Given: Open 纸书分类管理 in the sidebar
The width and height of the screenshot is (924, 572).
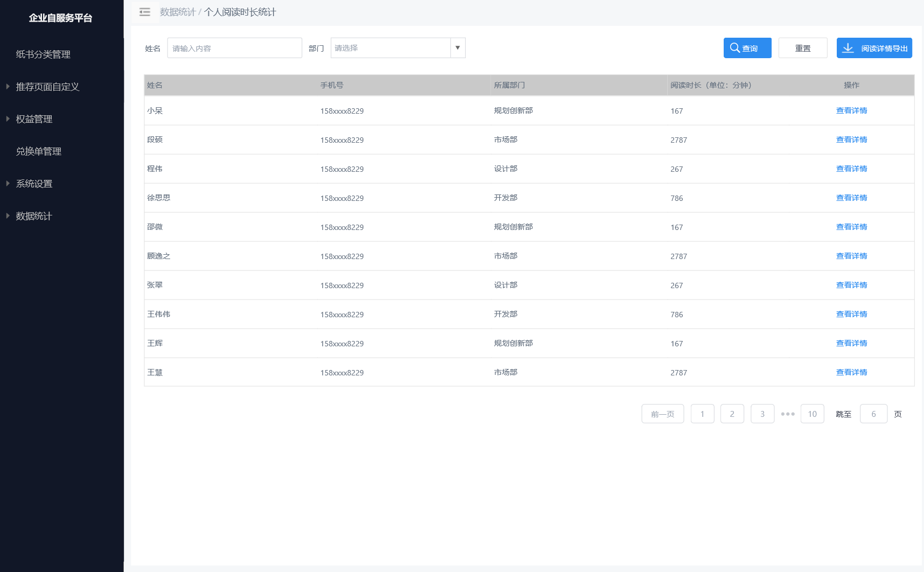Looking at the screenshot, I should (x=43, y=54).
